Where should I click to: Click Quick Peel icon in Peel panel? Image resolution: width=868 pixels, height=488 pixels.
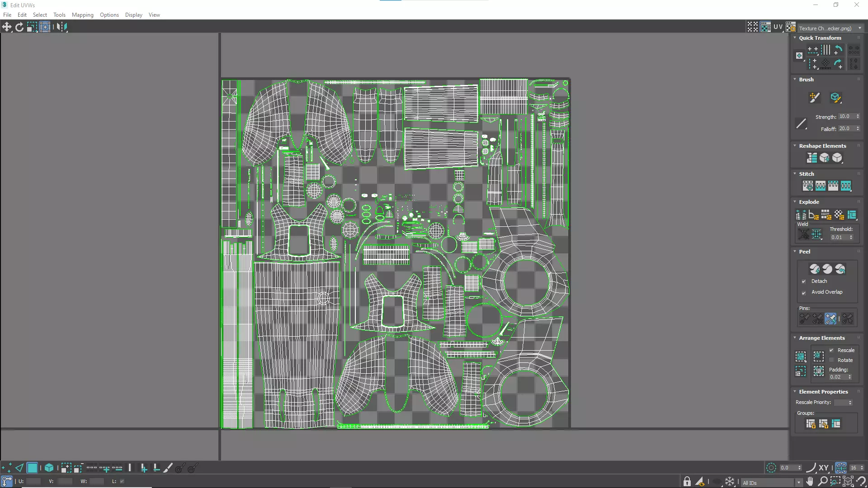click(x=814, y=269)
